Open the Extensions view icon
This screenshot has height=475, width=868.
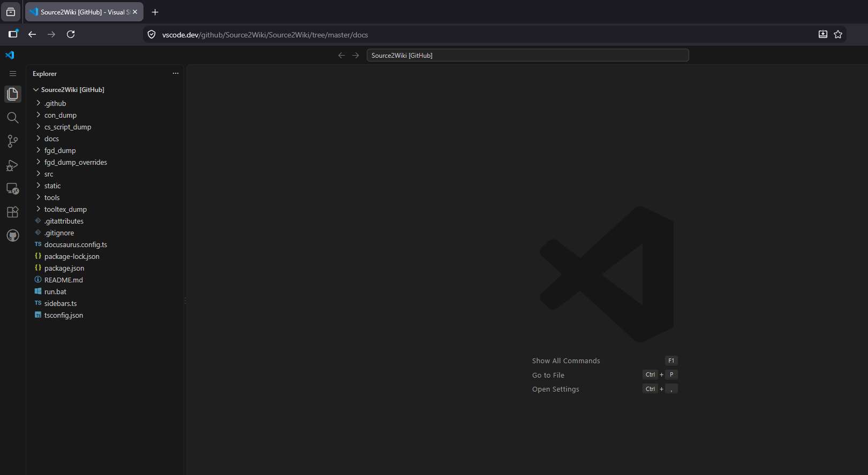13,212
